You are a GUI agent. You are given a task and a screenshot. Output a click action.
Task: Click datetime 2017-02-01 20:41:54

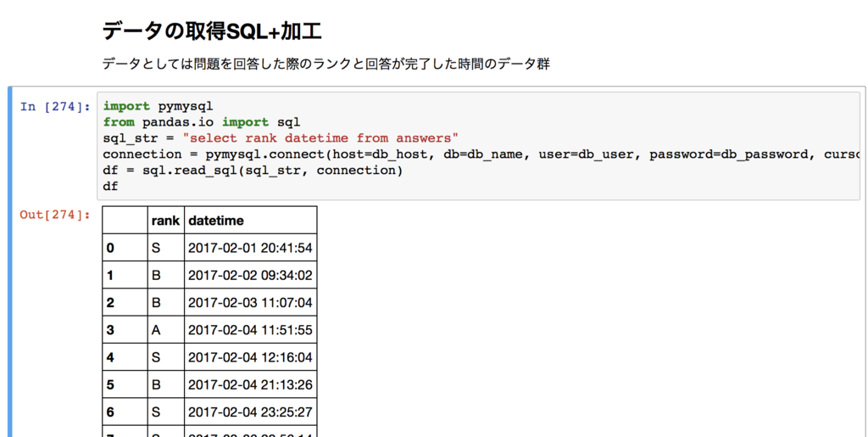pos(250,248)
